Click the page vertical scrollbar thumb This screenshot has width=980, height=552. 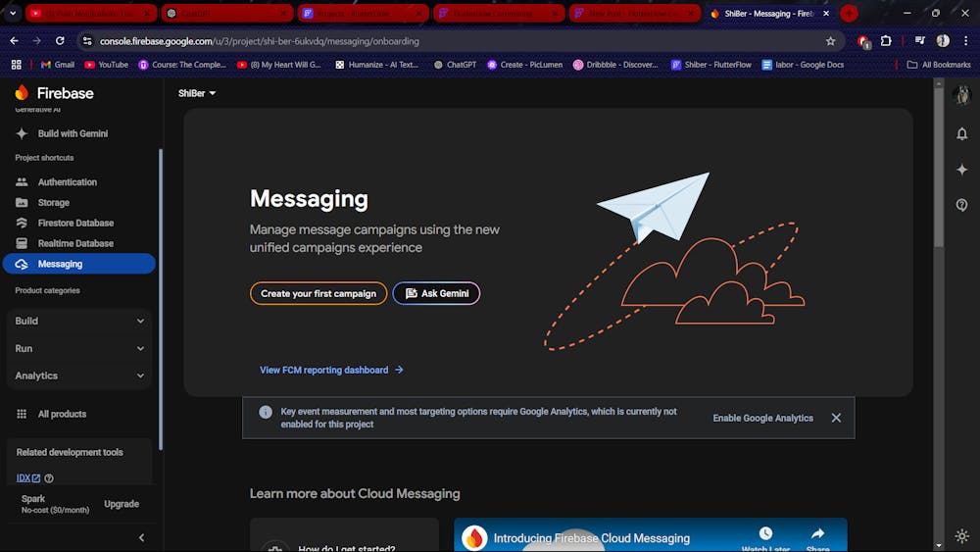[x=938, y=167]
